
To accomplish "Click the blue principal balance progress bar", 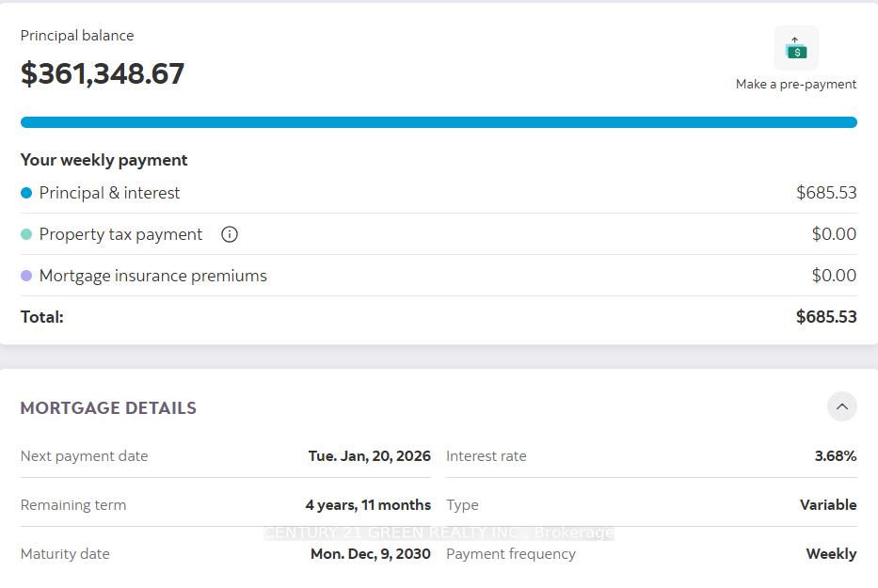I will pos(439,122).
